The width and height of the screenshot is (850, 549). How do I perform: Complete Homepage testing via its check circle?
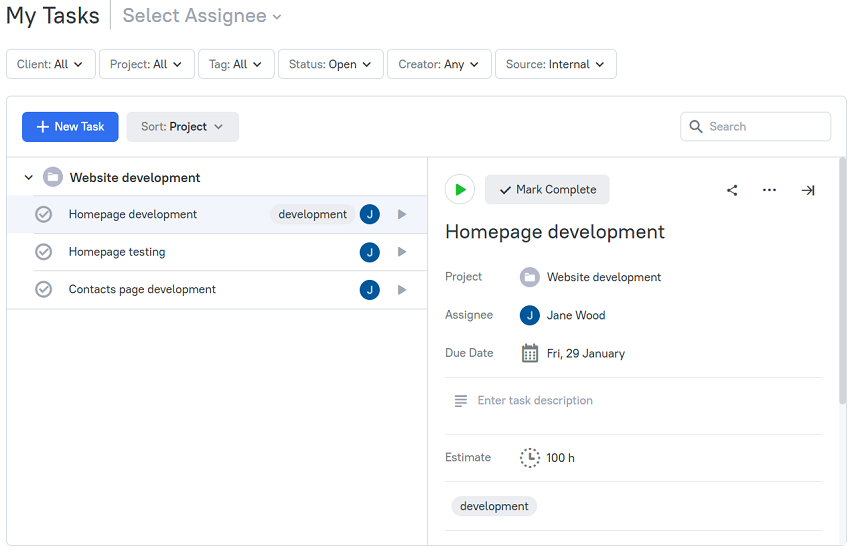tap(43, 252)
